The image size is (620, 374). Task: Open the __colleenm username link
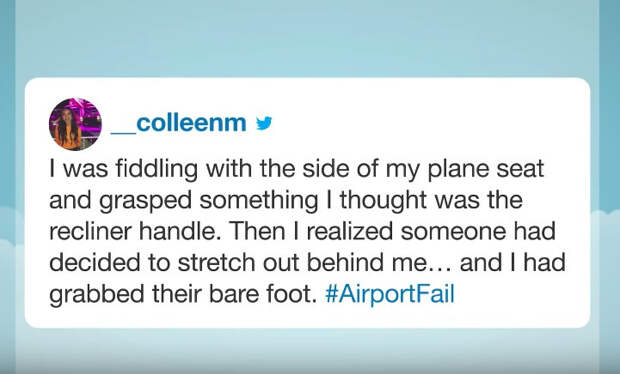179,123
